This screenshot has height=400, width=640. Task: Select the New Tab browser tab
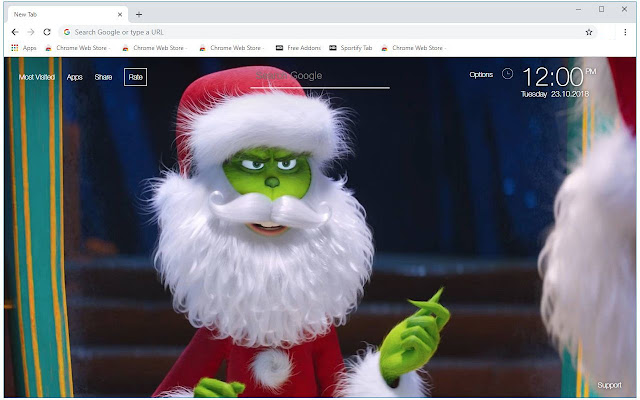67,15
